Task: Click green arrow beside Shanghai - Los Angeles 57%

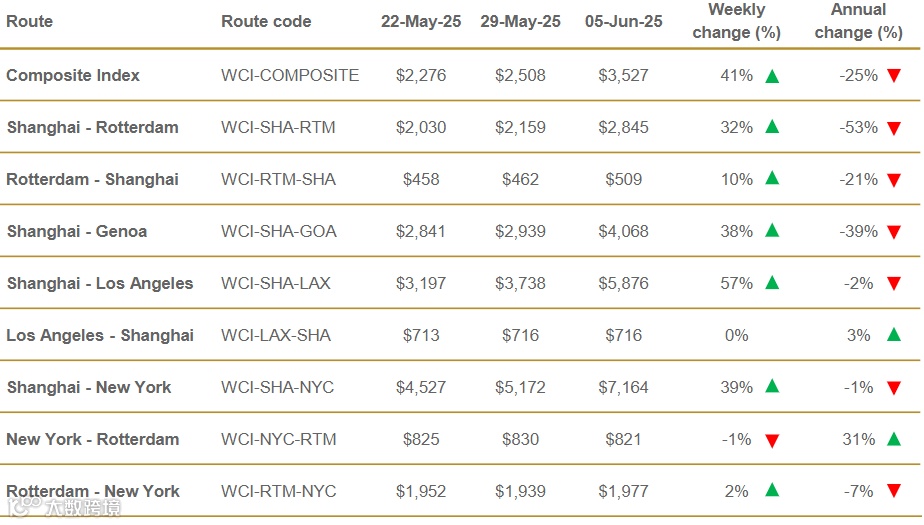Action: tap(771, 284)
